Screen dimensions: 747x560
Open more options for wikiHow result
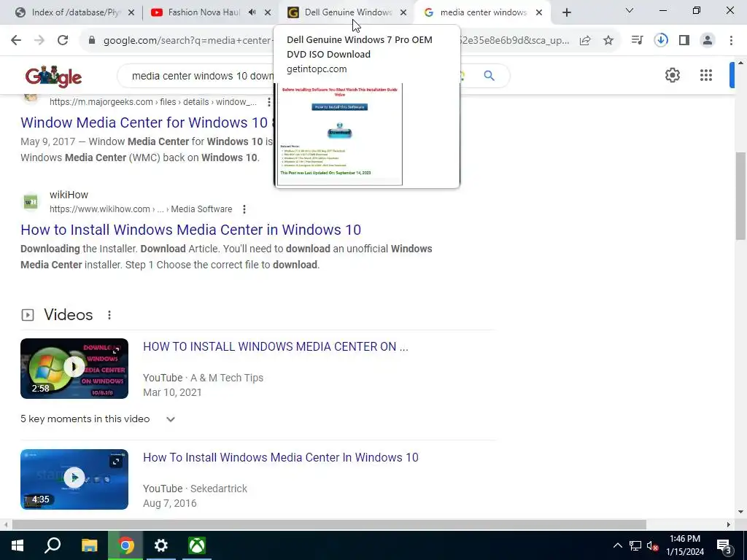point(244,209)
